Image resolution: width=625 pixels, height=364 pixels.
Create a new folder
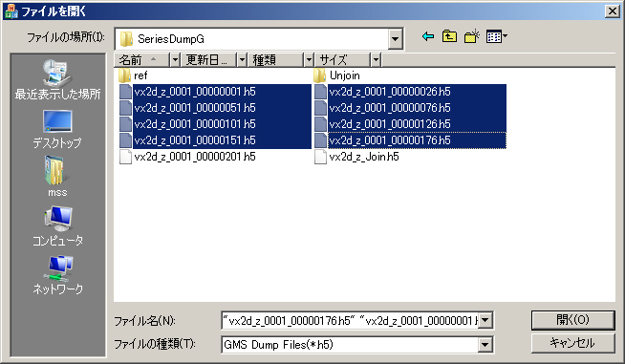click(471, 36)
